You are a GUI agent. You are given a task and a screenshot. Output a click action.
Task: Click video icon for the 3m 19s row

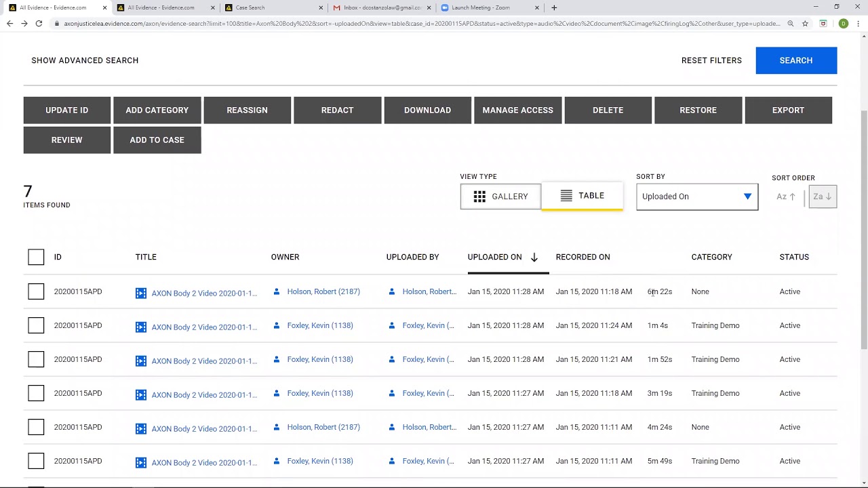141,394
